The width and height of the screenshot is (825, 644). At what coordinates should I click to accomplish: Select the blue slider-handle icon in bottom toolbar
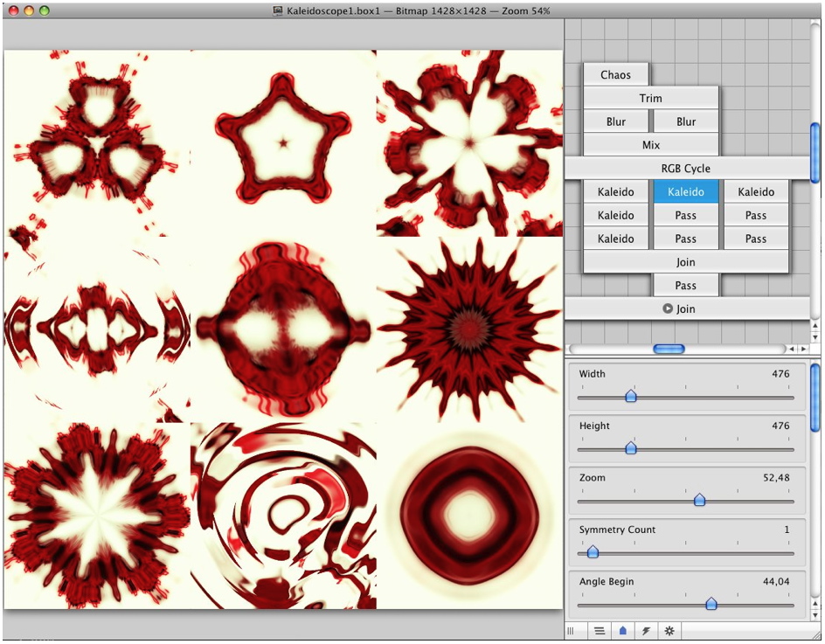click(622, 630)
